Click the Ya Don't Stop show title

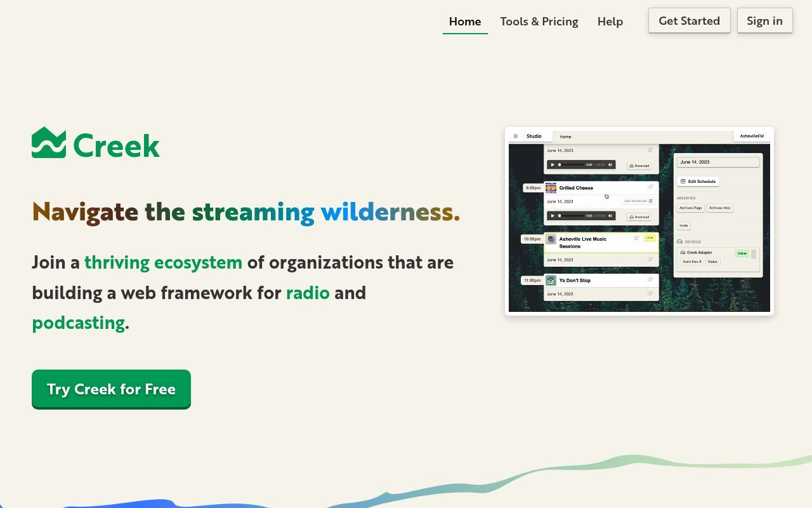575,280
